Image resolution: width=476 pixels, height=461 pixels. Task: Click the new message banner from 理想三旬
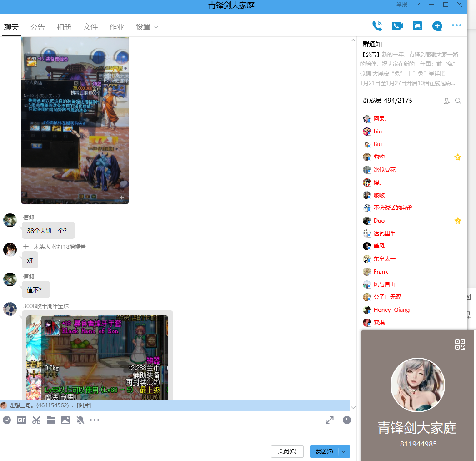pos(175,405)
